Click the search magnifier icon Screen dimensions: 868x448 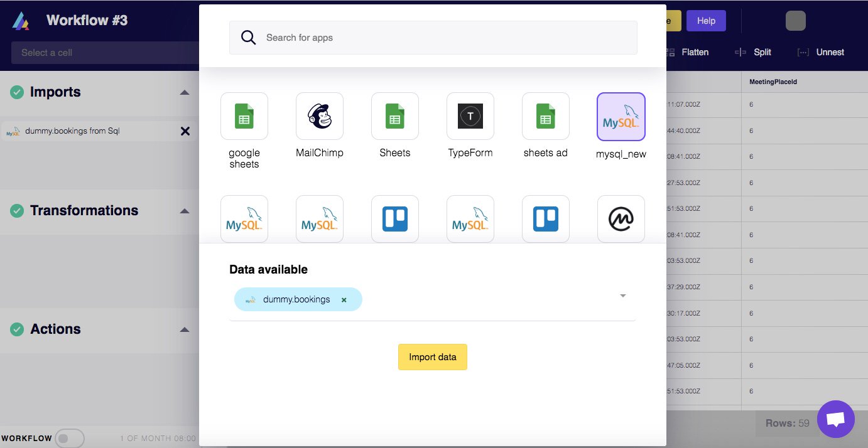tap(249, 38)
